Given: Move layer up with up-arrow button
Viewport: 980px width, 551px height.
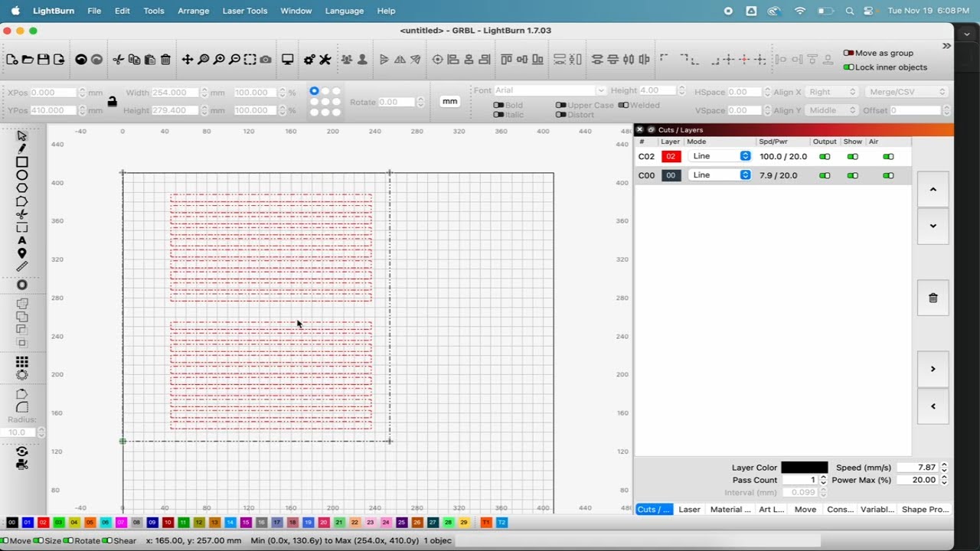Looking at the screenshot, I should point(933,190).
